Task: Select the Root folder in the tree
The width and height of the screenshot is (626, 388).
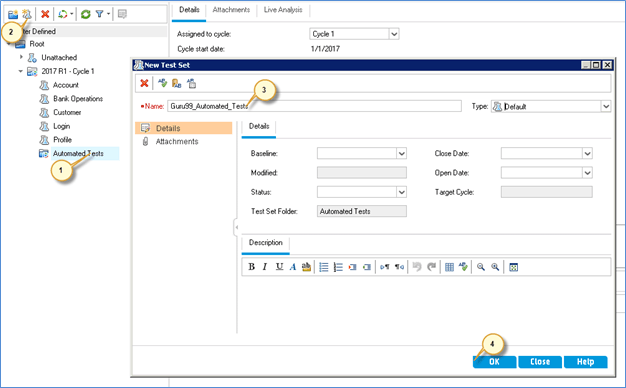Action: click(x=37, y=44)
